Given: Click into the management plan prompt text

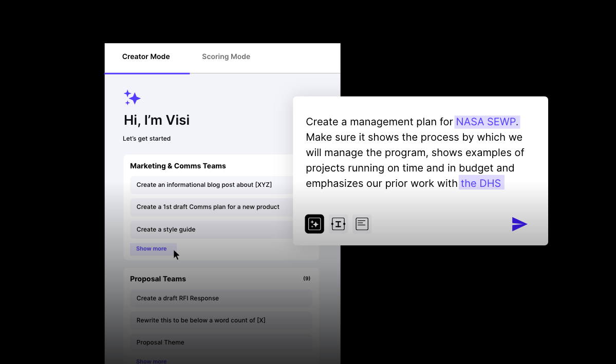Looking at the screenshot, I should [x=411, y=152].
